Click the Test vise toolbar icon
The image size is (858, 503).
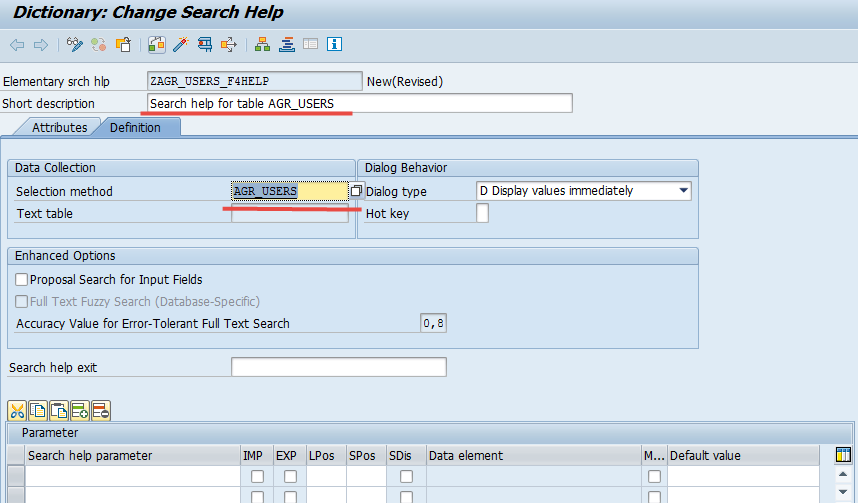coord(205,44)
